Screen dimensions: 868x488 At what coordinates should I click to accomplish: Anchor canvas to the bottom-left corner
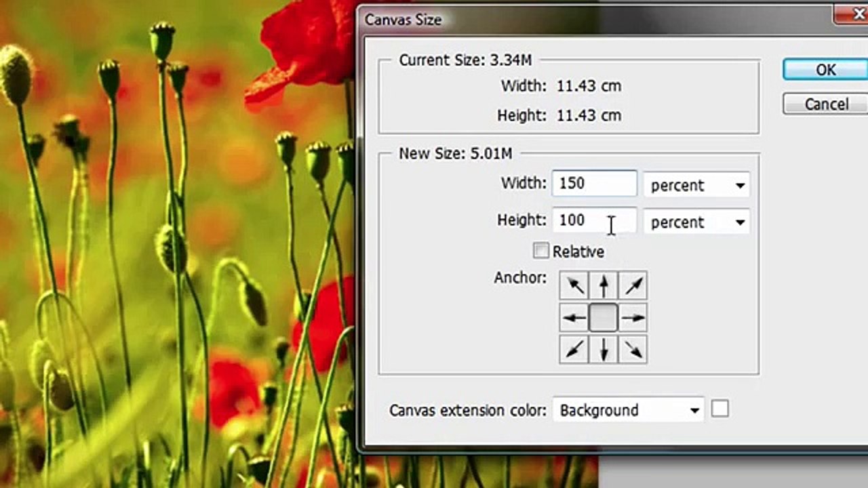tap(574, 349)
